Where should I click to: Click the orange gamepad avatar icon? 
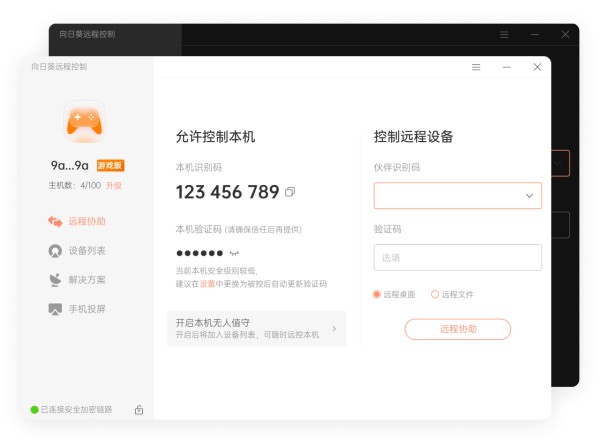coord(84,122)
